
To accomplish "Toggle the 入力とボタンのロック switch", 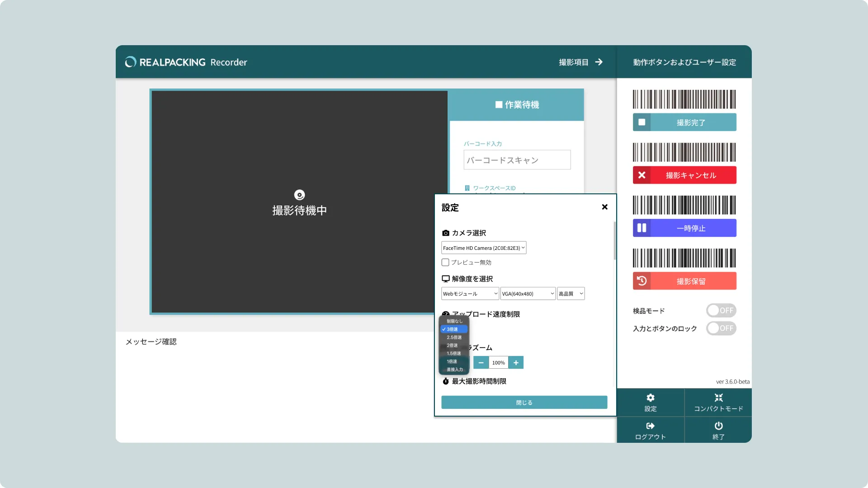I will 721,328.
